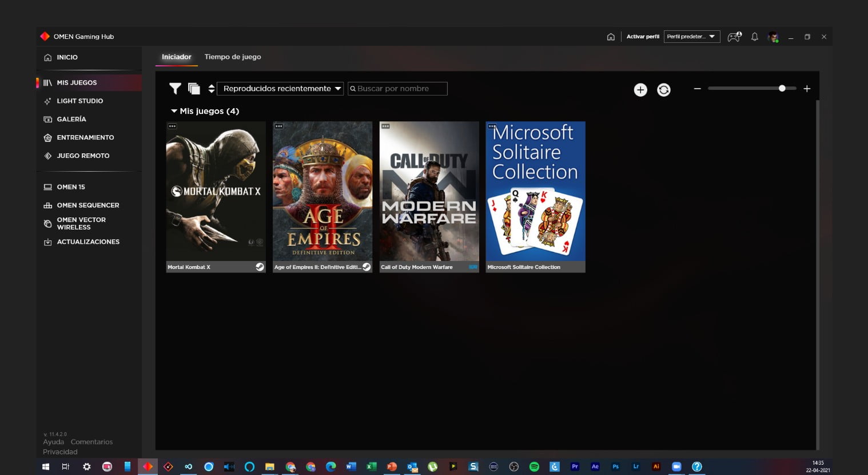Screen dimensions: 868x475
Task: Open the game controller icon
Action: coord(734,37)
